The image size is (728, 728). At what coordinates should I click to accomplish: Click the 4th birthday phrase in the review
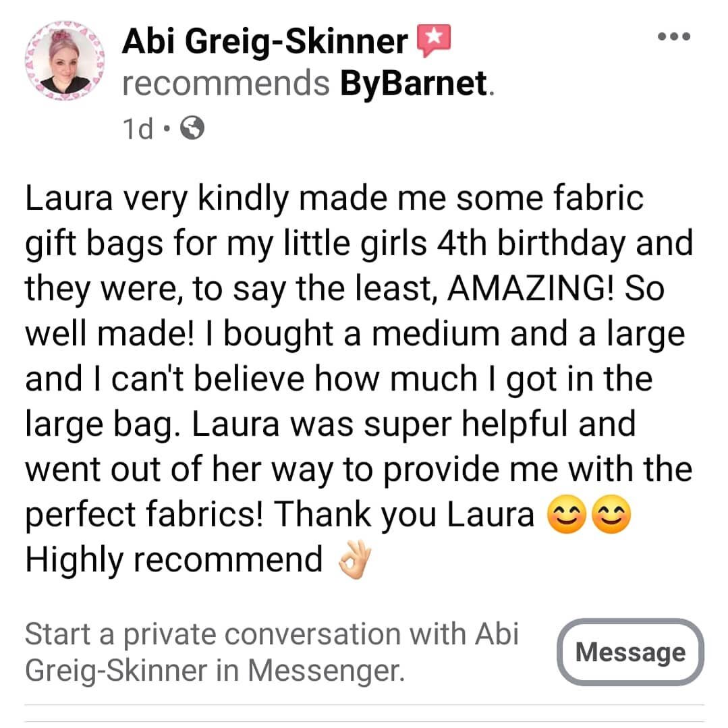pyautogui.click(x=531, y=244)
